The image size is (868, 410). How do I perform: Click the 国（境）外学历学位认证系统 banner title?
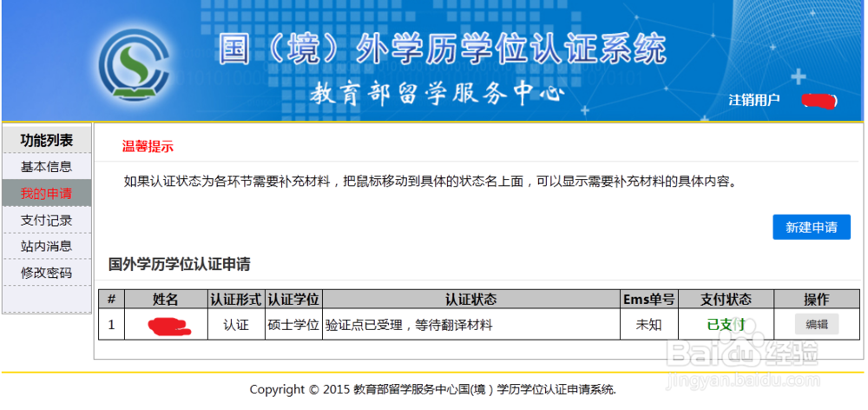coord(443,49)
